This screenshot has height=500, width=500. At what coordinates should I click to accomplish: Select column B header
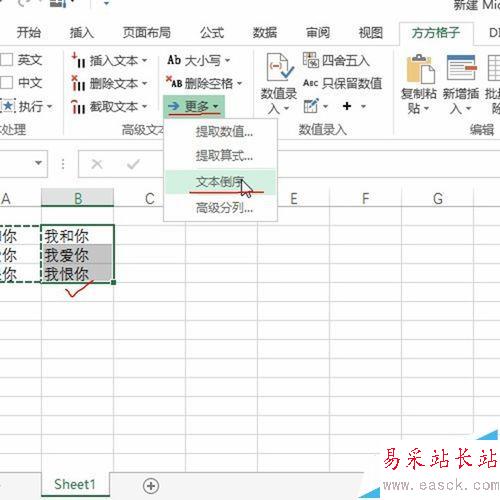click(78, 199)
